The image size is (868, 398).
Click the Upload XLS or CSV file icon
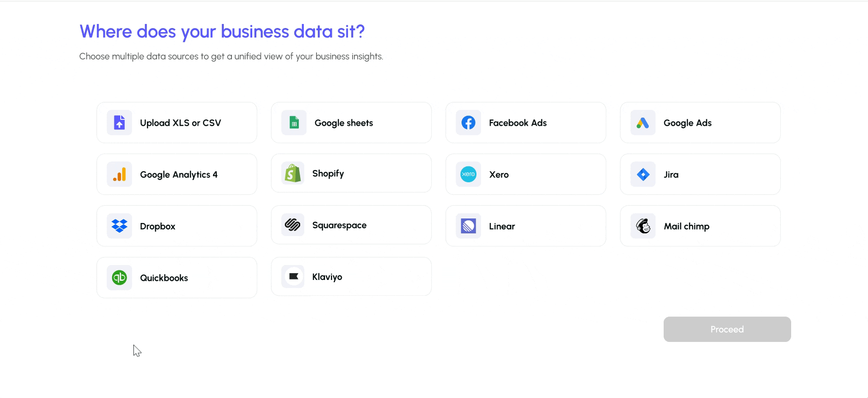[x=119, y=123]
